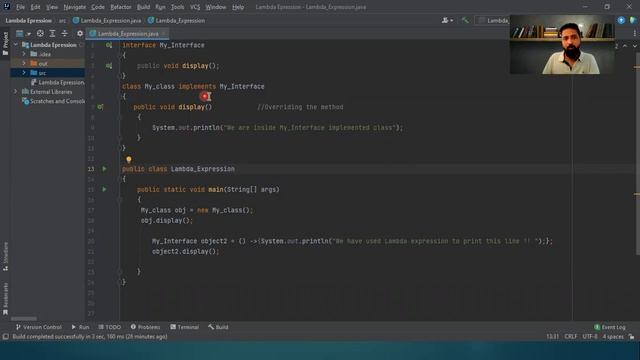
Task: Click the UTF-8 encoding in status bar
Action: (590, 337)
